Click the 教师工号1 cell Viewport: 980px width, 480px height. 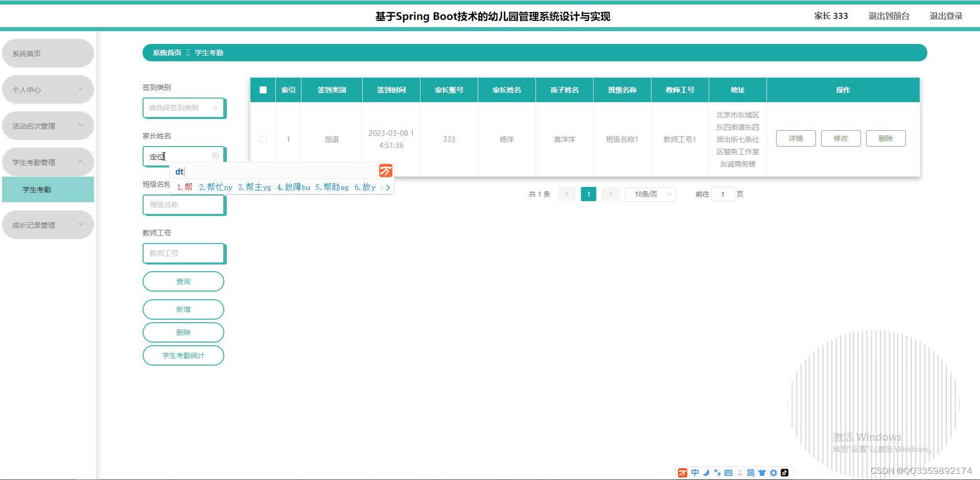click(x=680, y=139)
